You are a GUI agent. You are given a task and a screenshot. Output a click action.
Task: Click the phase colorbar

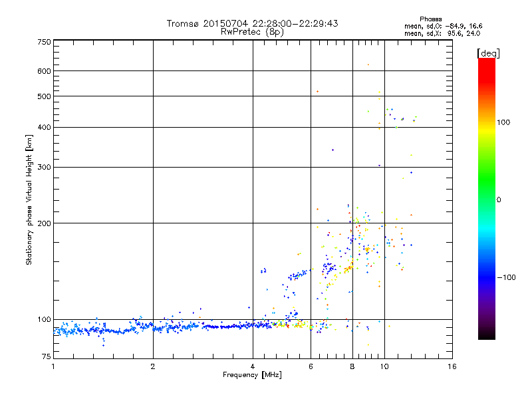click(487, 198)
